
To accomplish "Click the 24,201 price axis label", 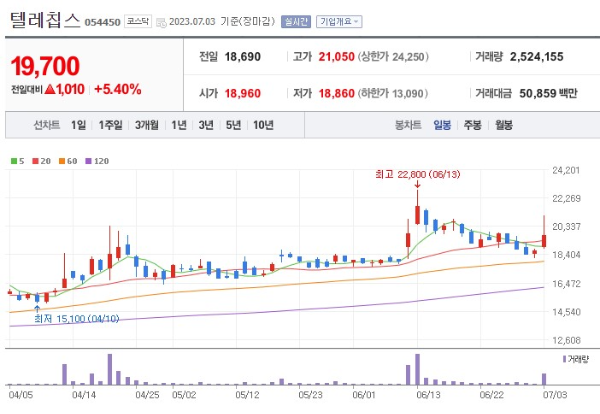I will coord(566,170).
